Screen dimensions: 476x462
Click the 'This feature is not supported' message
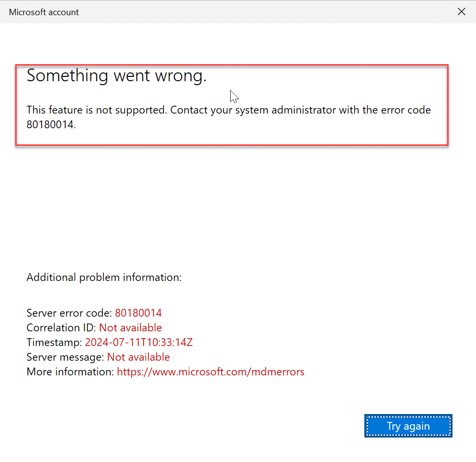[228, 117]
